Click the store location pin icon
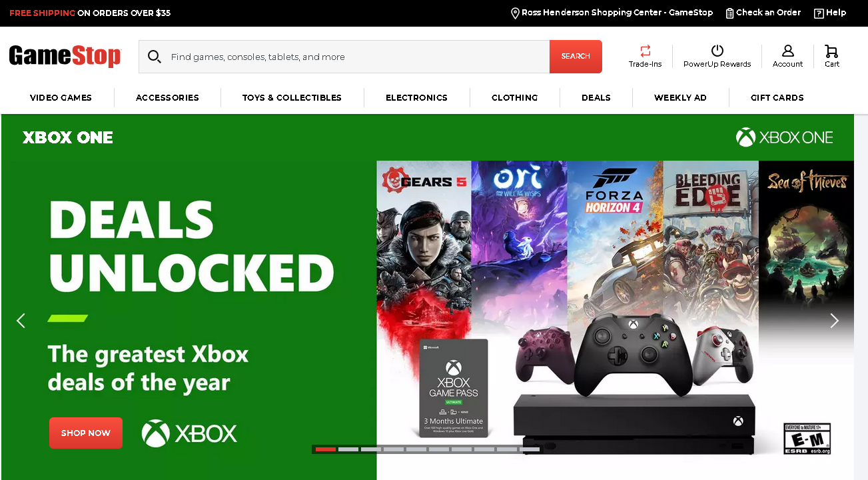 click(515, 13)
